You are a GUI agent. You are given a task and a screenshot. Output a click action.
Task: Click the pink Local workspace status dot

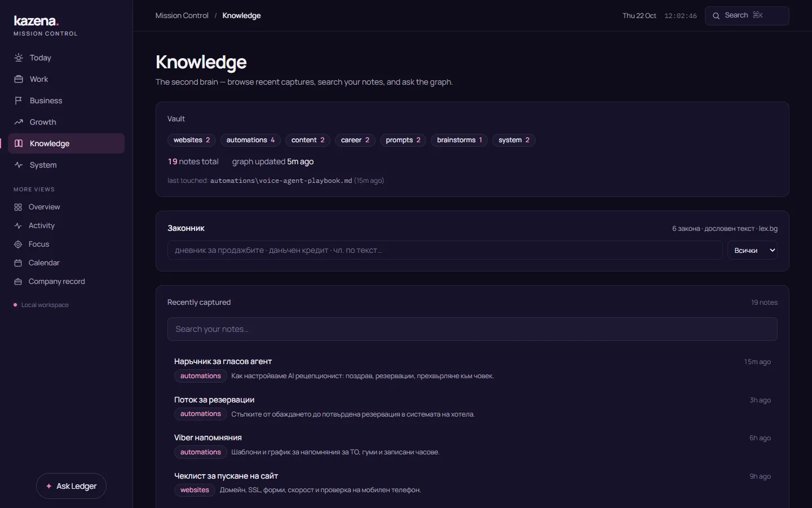click(15, 305)
